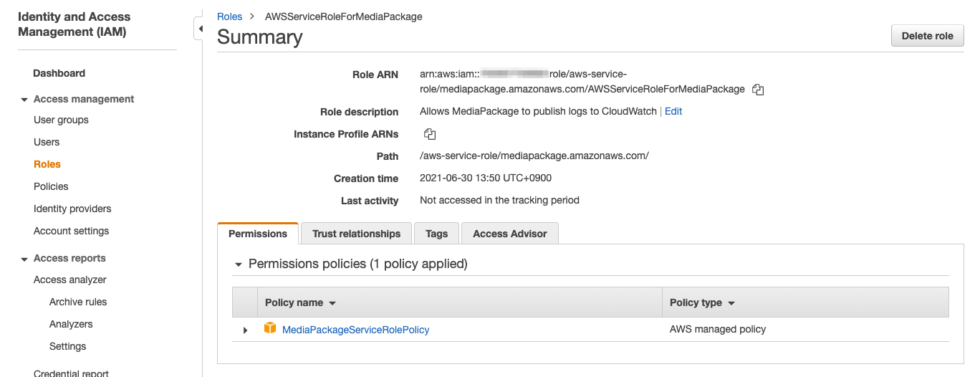This screenshot has height=377, width=980.
Task: Open the Access Advisor tab
Action: (510, 234)
